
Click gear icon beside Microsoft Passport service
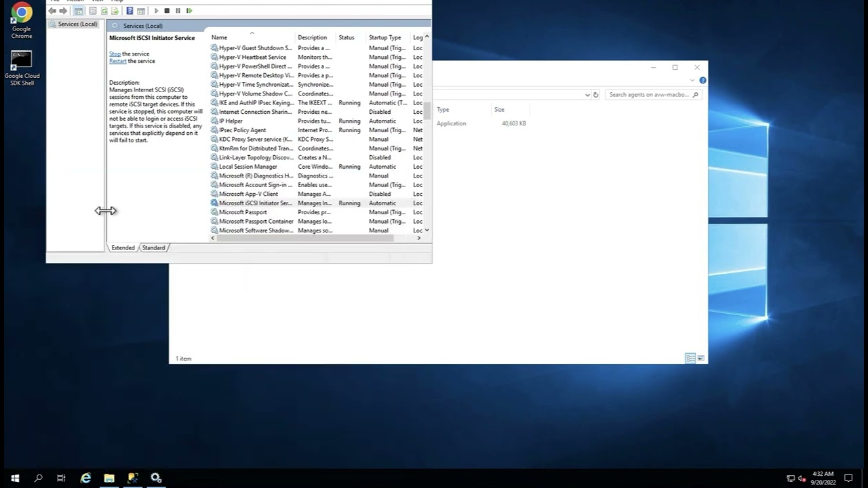tap(214, 212)
